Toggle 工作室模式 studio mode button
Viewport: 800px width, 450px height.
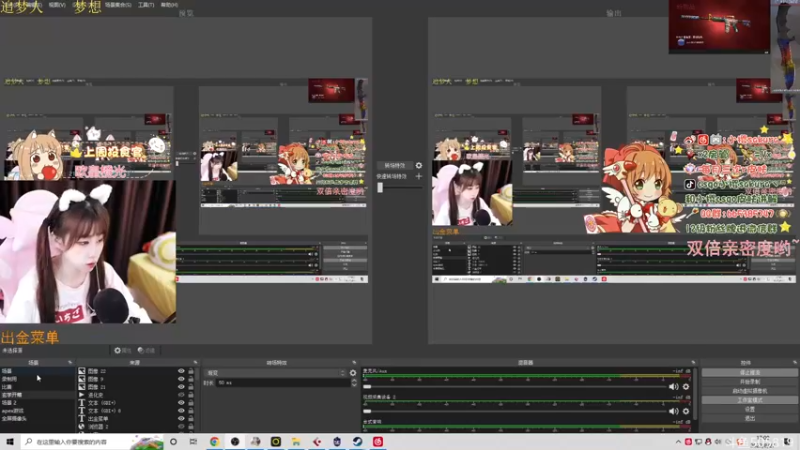[749, 400]
